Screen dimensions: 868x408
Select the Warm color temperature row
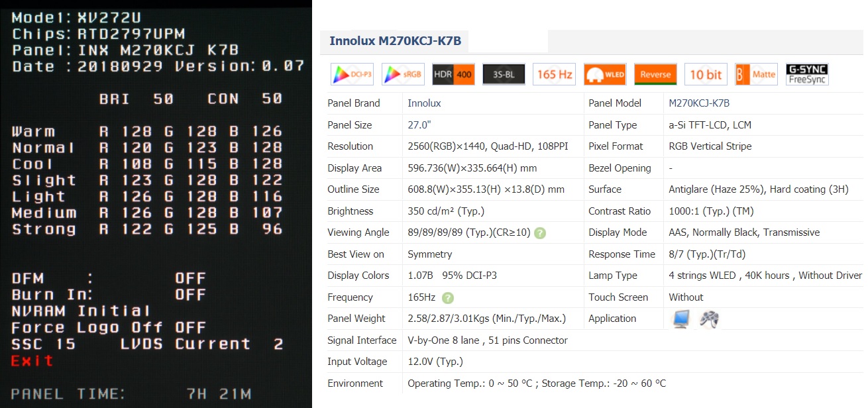coord(147,131)
